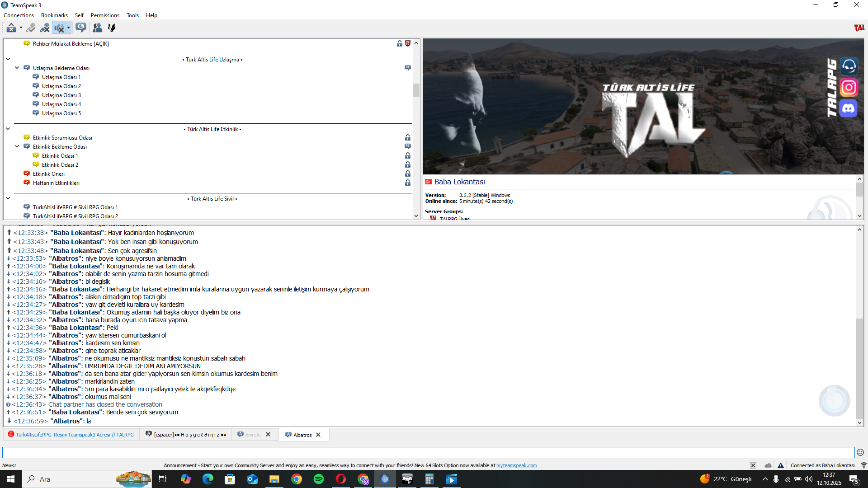Click the moderated icon on Uzlaşma Bekleme Odası
The image size is (868, 488).
408,68
